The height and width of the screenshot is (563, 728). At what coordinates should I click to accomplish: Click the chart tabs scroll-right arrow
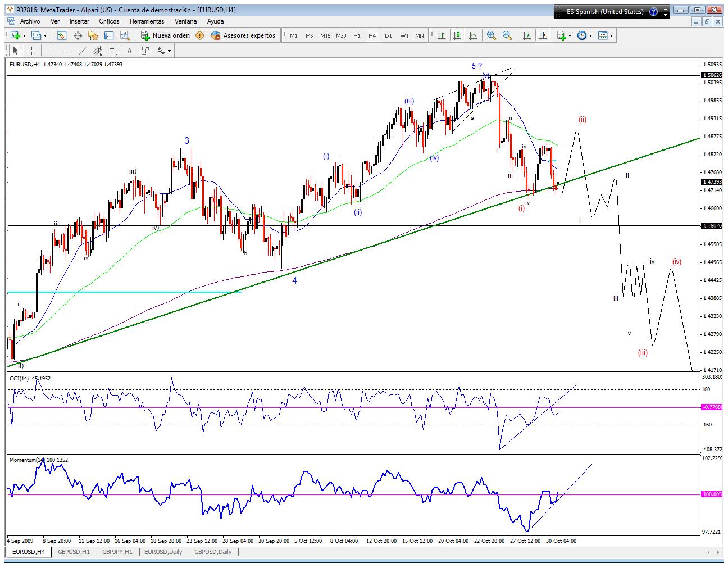[718, 552]
